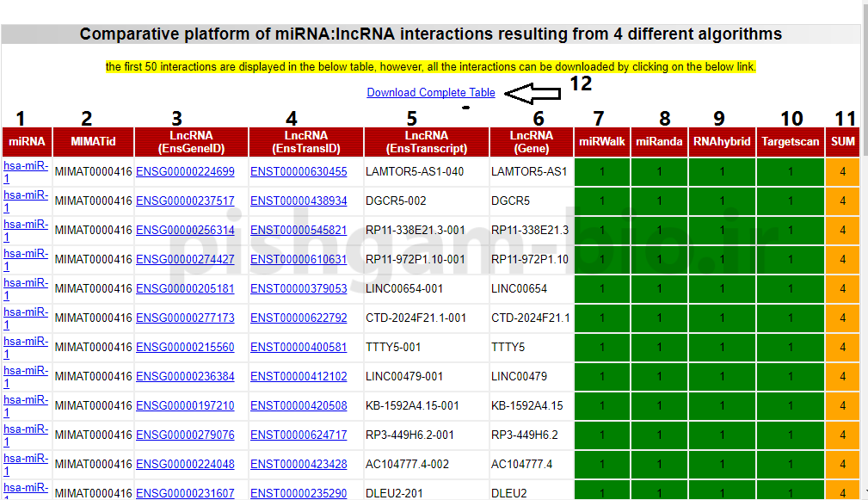Open transcript ENST00000545821
The width and height of the screenshot is (868, 500).
299,231
